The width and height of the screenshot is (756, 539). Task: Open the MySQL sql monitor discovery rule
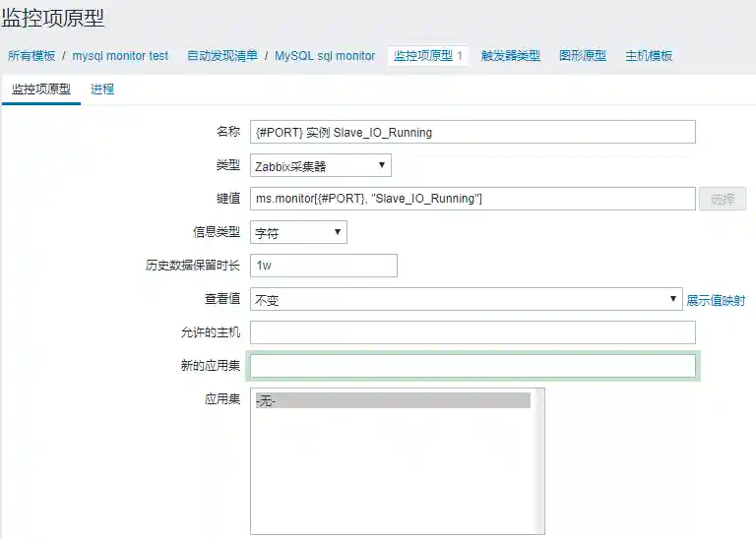pyautogui.click(x=325, y=56)
